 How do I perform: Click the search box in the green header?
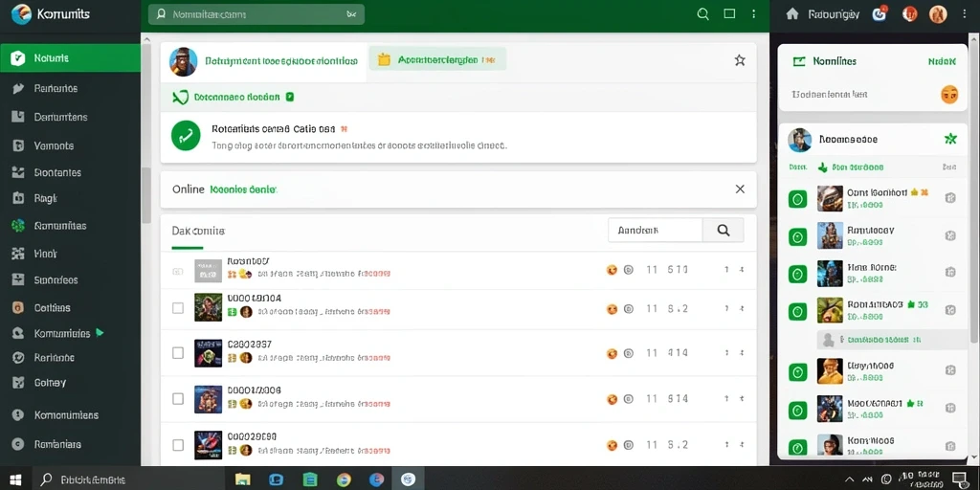(256, 13)
